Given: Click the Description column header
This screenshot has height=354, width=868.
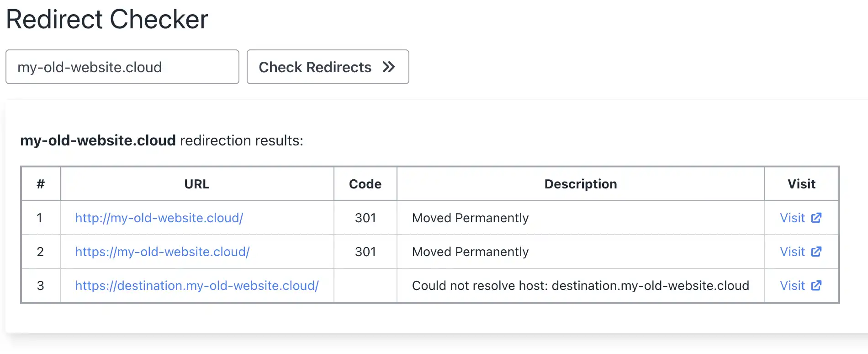Looking at the screenshot, I should coord(581,184).
